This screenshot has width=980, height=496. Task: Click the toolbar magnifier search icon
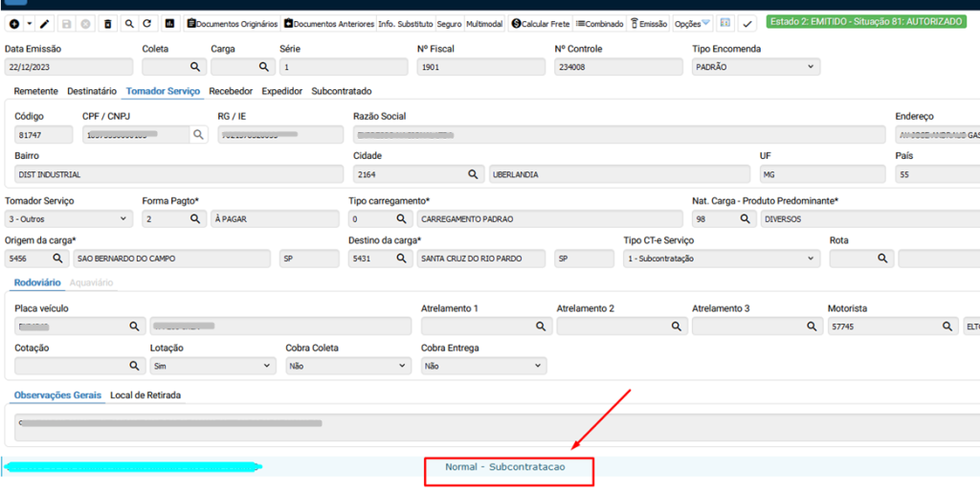127,23
